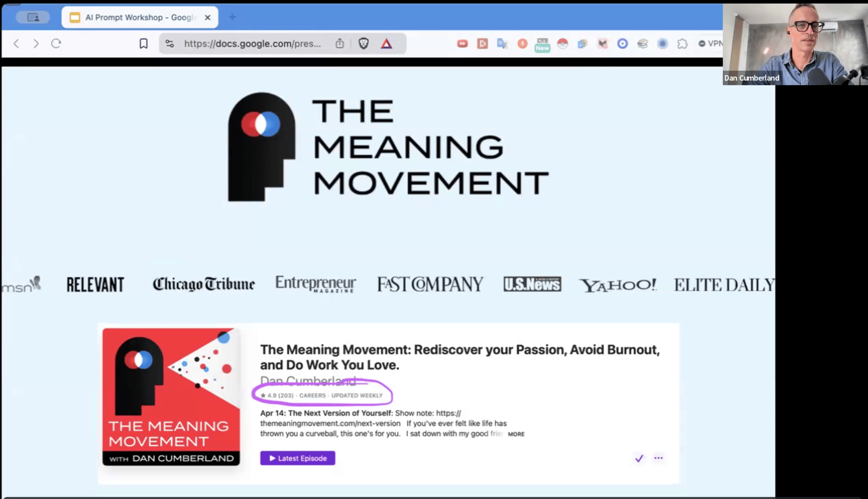Click the VPN button in toolbar
This screenshot has height=499, width=868.
point(710,44)
